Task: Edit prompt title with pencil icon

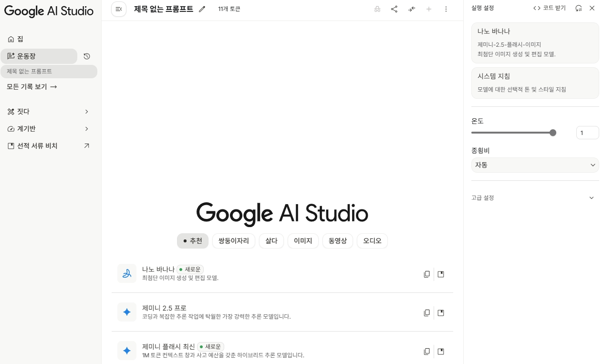Action: (x=202, y=9)
